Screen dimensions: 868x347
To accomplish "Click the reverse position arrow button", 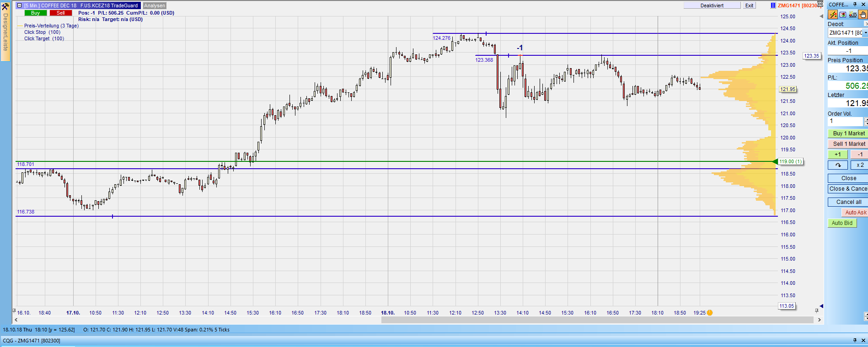I will click(838, 165).
